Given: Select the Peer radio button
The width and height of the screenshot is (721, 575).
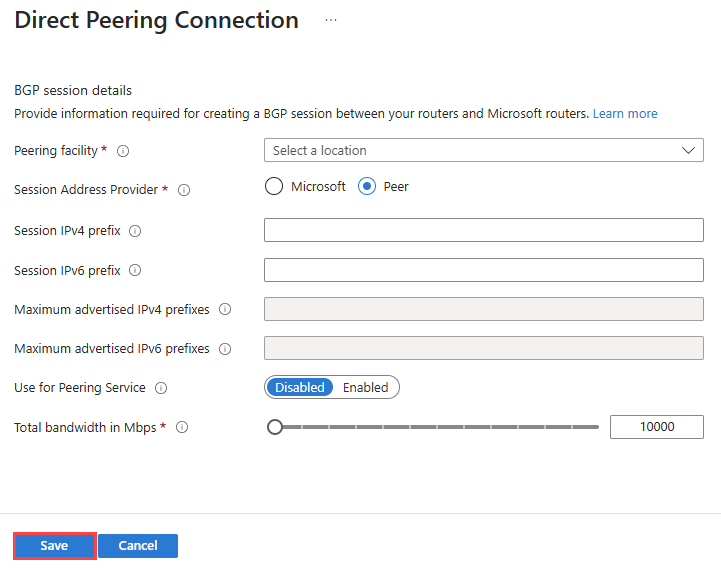Looking at the screenshot, I should 367,186.
